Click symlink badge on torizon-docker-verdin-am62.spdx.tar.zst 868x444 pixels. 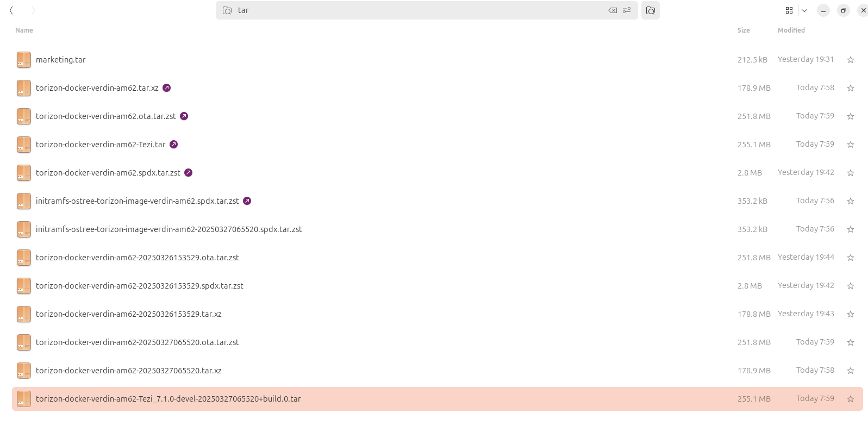coord(189,172)
